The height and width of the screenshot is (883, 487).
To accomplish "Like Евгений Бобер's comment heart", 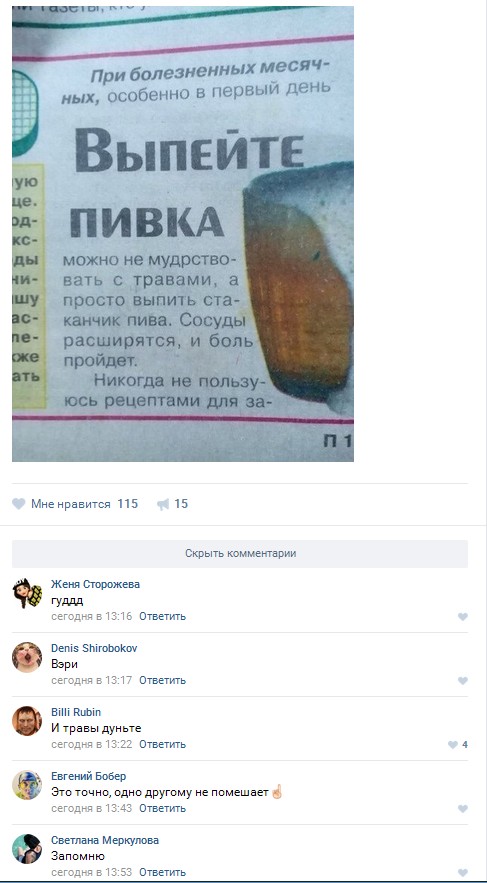I will point(463,809).
